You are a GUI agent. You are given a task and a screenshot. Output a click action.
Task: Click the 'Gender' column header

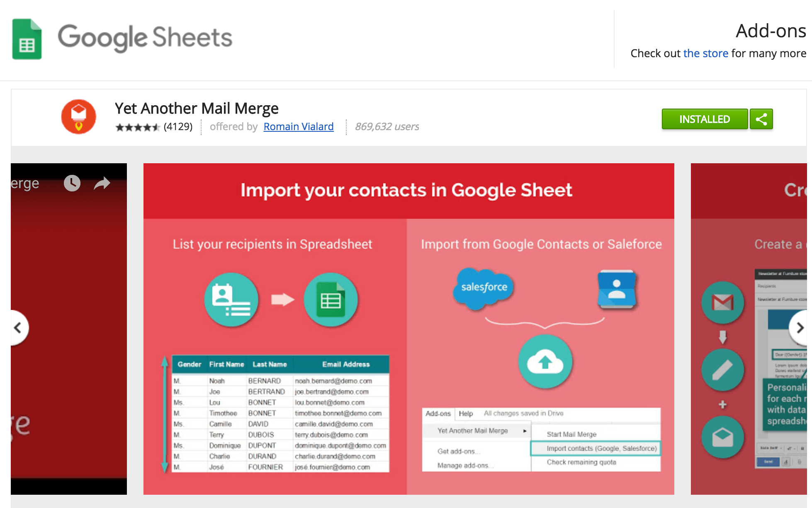pyautogui.click(x=190, y=364)
